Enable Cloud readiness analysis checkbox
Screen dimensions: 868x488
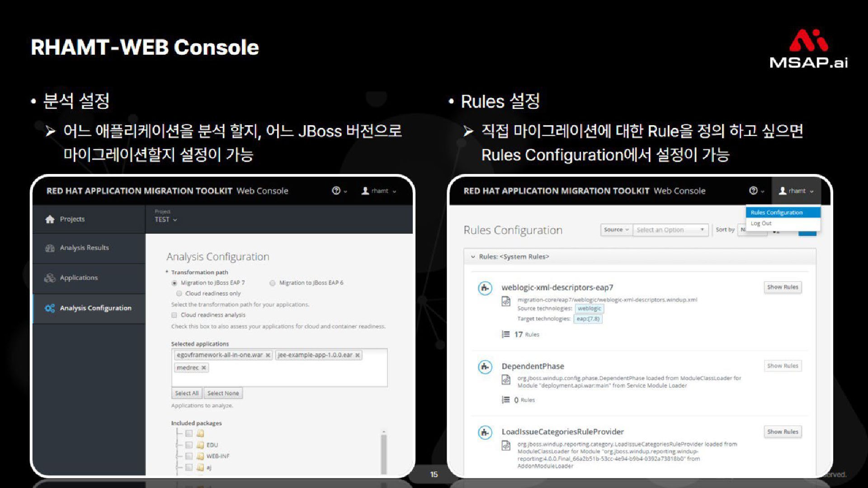174,315
